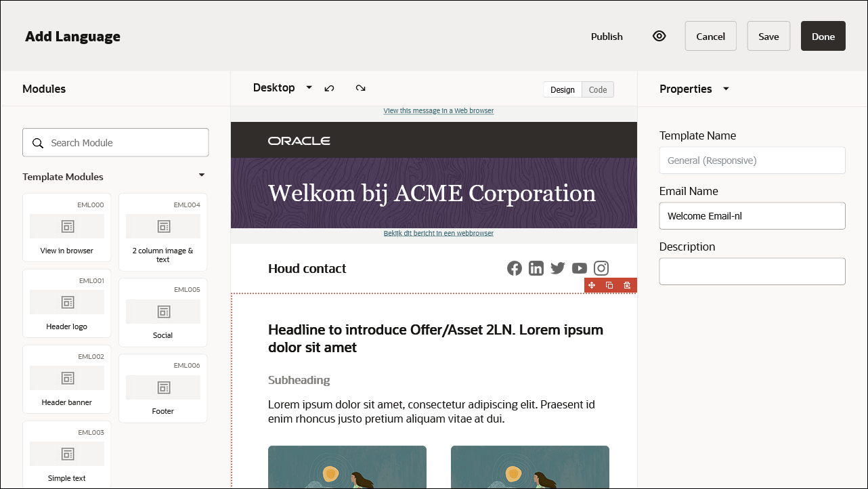The image size is (868, 489).
Task: Click the Facebook icon in the email preview
Action: (x=515, y=268)
